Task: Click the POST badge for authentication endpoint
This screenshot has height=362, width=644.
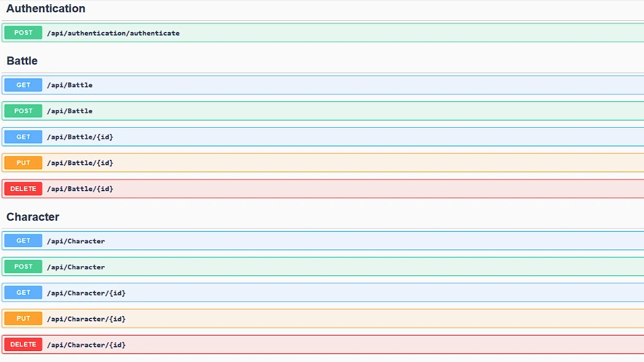Action: [23, 33]
